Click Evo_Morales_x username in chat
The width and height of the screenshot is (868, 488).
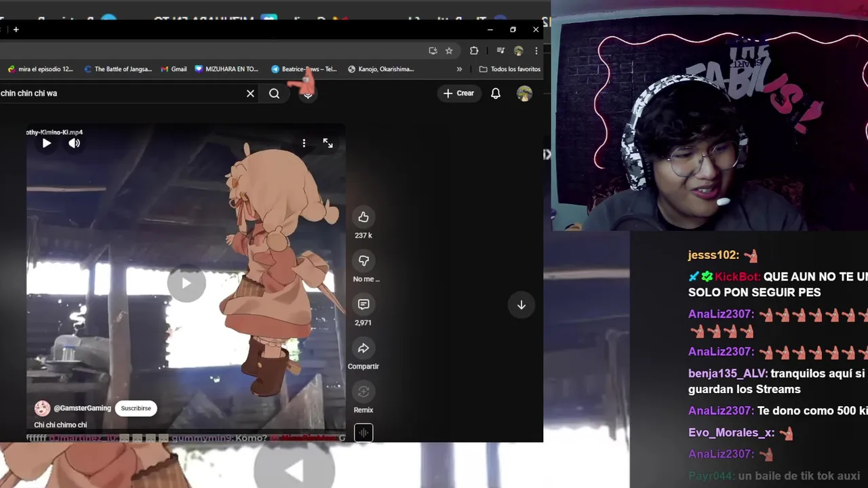coord(731,432)
